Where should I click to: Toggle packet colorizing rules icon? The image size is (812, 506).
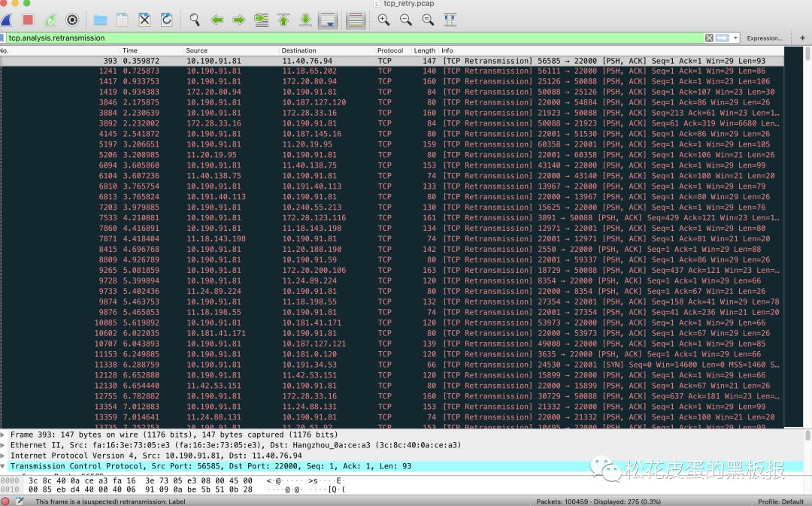356,20
